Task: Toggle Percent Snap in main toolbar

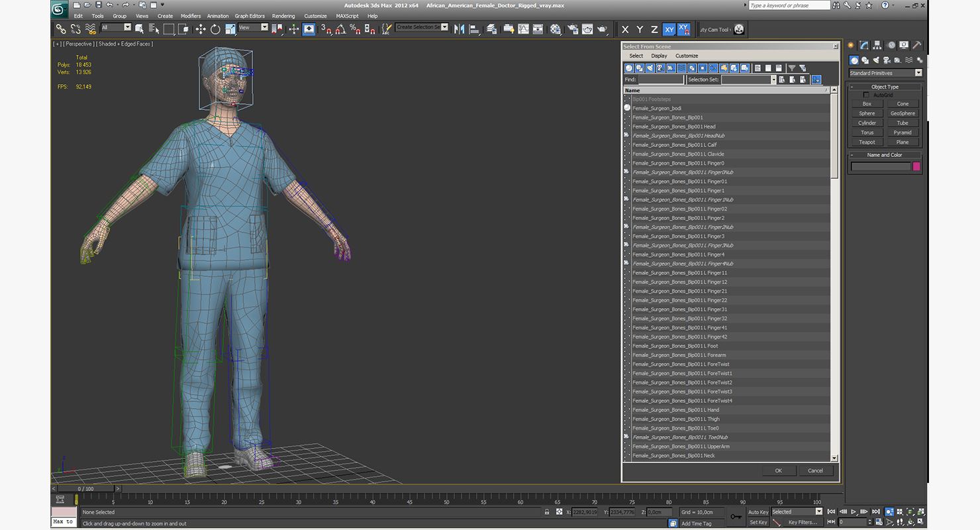Action: tap(355, 29)
